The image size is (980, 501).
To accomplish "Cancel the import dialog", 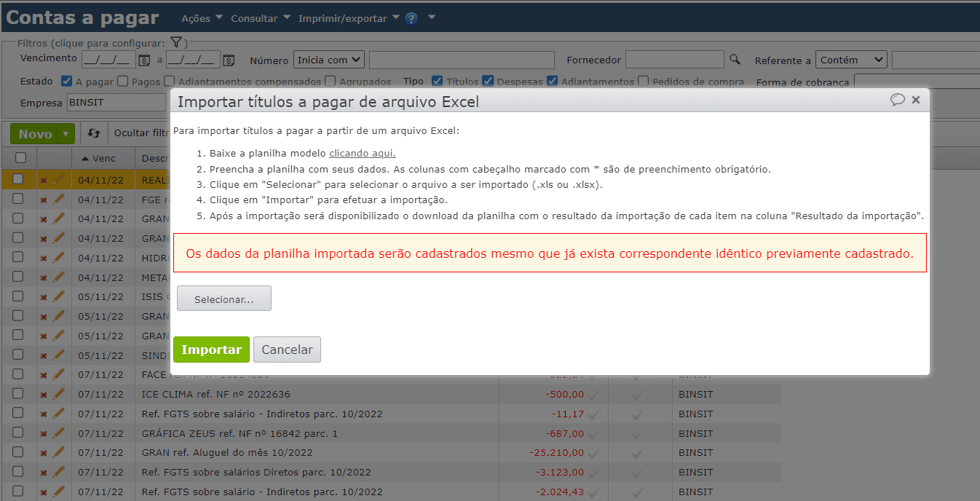I will tap(287, 350).
